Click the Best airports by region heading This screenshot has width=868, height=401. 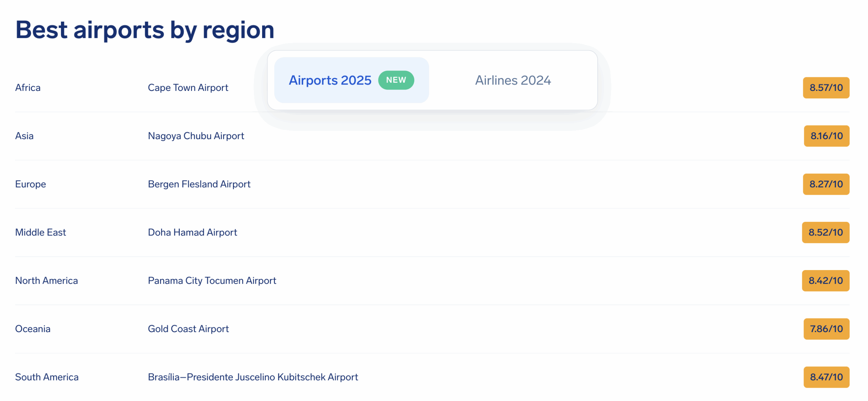click(145, 30)
